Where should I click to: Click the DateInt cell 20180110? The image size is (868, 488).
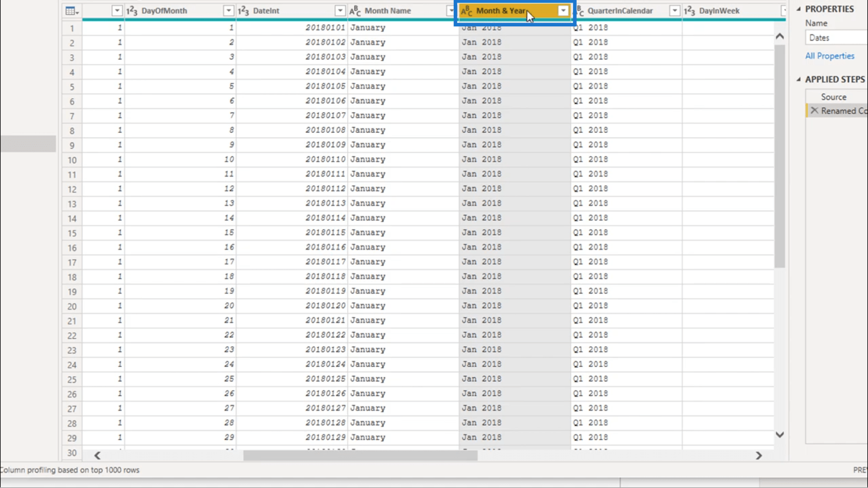292,159
